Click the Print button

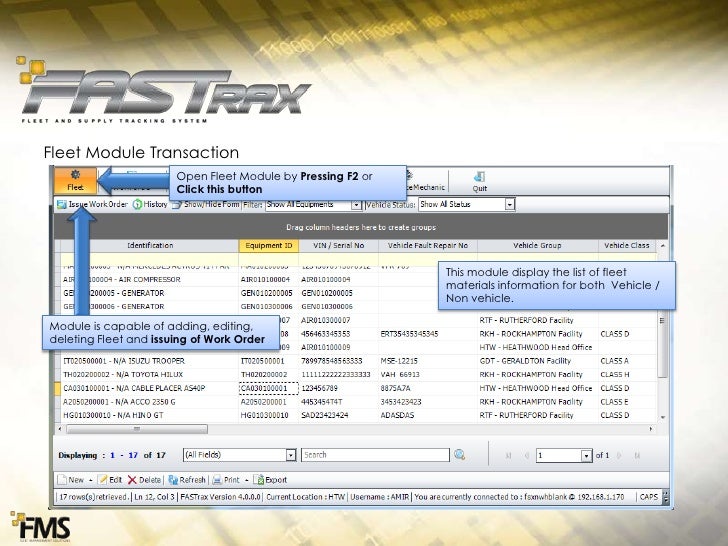[226, 480]
